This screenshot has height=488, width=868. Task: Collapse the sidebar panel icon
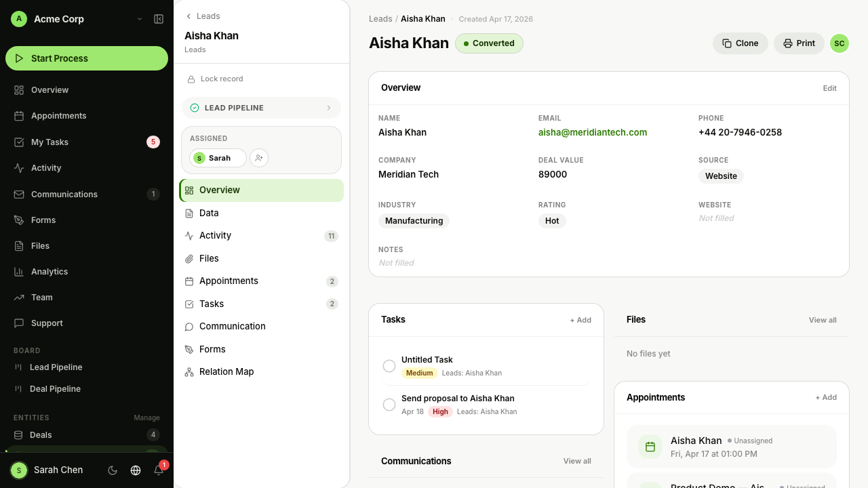coord(159,19)
